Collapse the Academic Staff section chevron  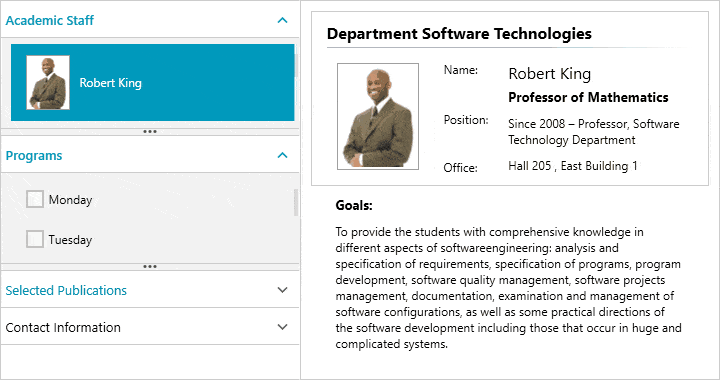(x=282, y=20)
